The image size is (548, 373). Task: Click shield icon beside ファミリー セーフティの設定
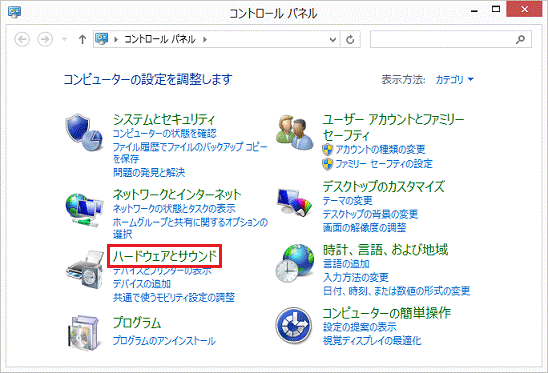(x=327, y=164)
